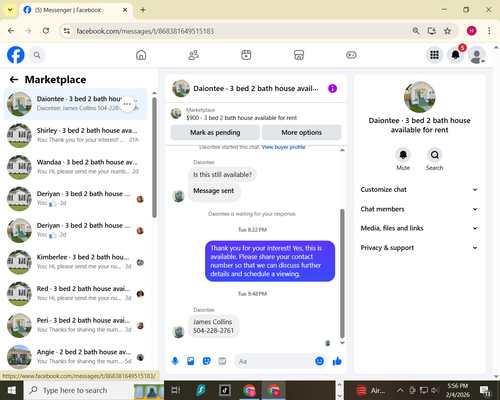Expand Privacy & support section
The width and height of the screenshot is (500, 400).
click(419, 248)
